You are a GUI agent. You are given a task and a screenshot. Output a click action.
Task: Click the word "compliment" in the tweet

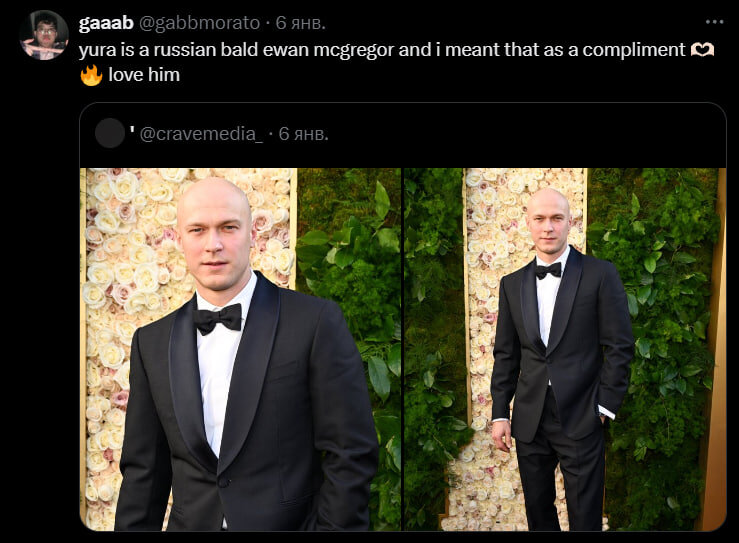click(633, 50)
